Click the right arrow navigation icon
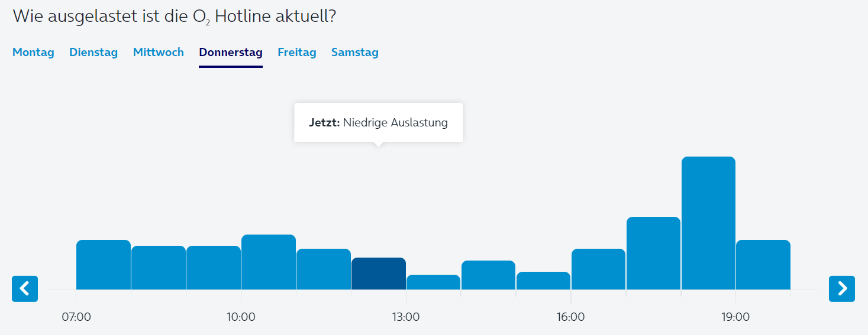 coord(842,288)
